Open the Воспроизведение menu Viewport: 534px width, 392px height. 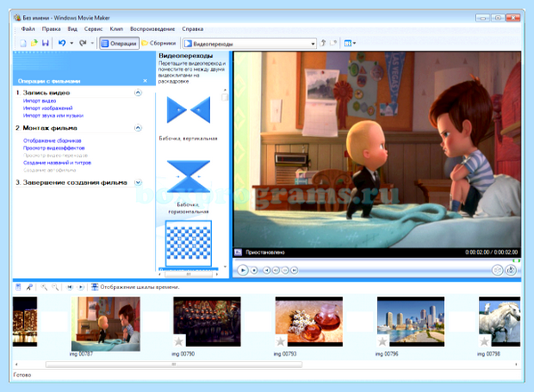pyautogui.click(x=152, y=29)
